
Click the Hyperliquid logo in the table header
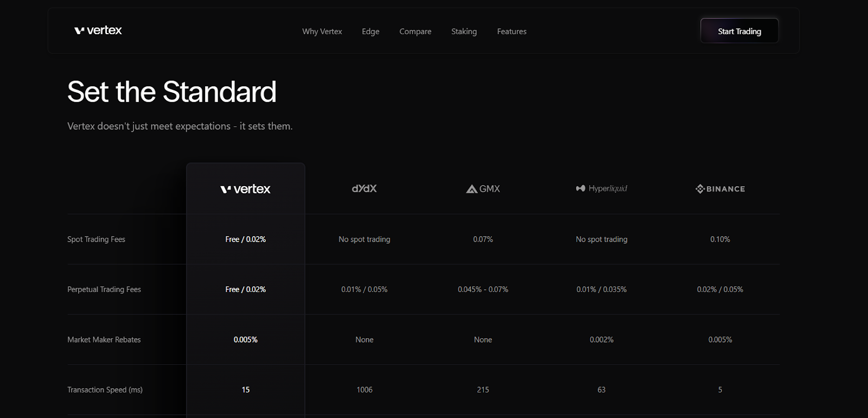pyautogui.click(x=602, y=188)
